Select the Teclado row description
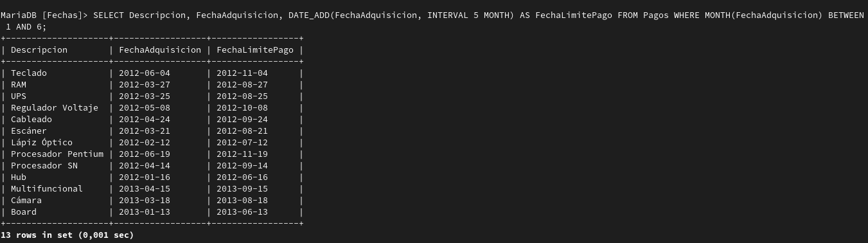The height and width of the screenshot is (243, 868). point(29,73)
